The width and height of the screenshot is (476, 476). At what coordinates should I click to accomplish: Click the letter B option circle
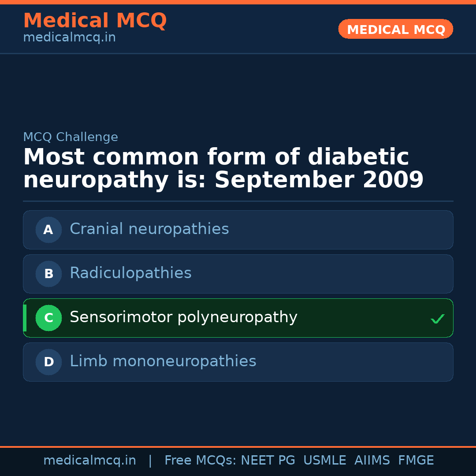tap(48, 274)
